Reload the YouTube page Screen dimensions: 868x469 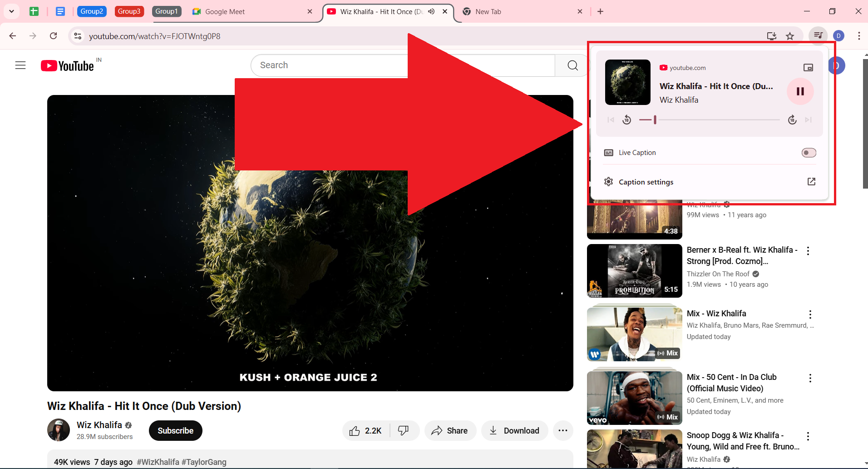pyautogui.click(x=54, y=36)
